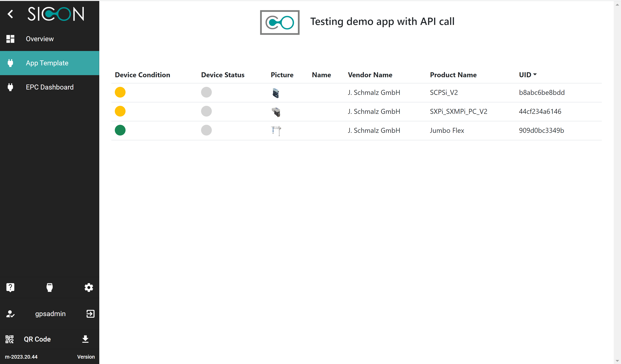The height and width of the screenshot is (364, 621).
Task: Click the user profile check icon
Action: (x=10, y=314)
